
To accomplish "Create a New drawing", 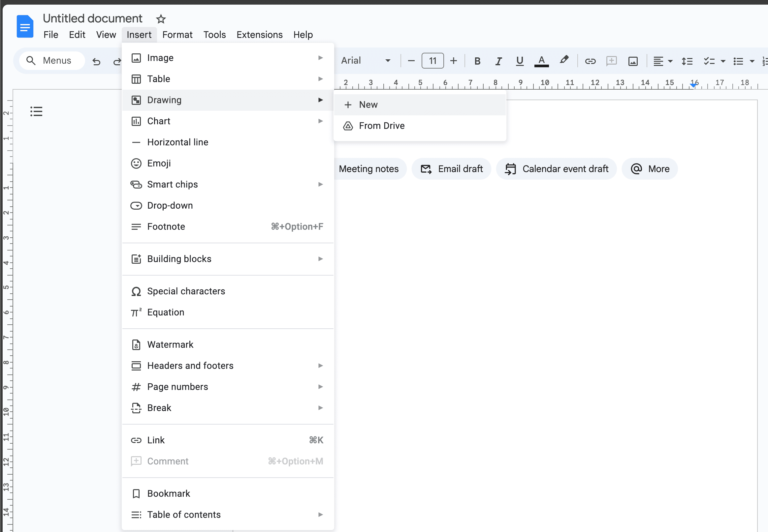I will pyautogui.click(x=420, y=105).
